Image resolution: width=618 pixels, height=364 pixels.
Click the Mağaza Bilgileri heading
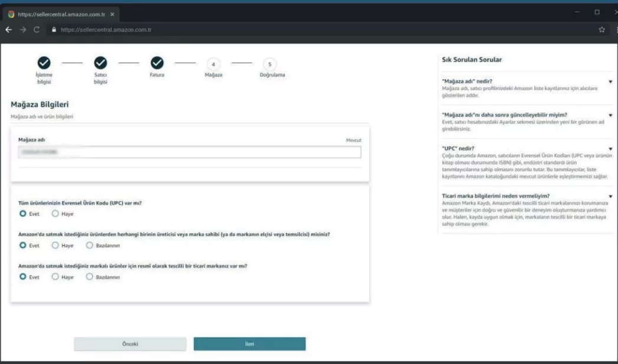pos(40,105)
